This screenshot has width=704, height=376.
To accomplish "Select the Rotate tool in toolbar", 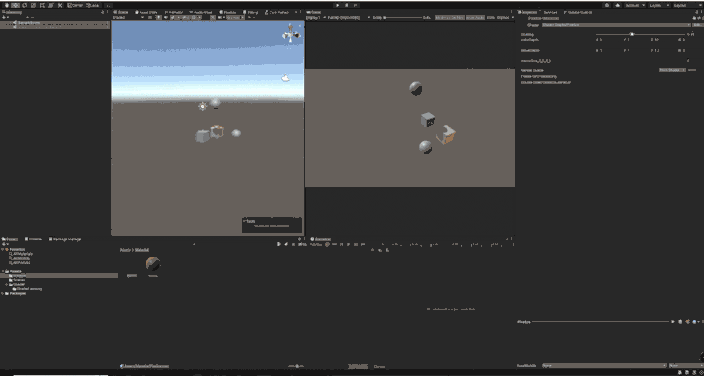I will point(24,5).
